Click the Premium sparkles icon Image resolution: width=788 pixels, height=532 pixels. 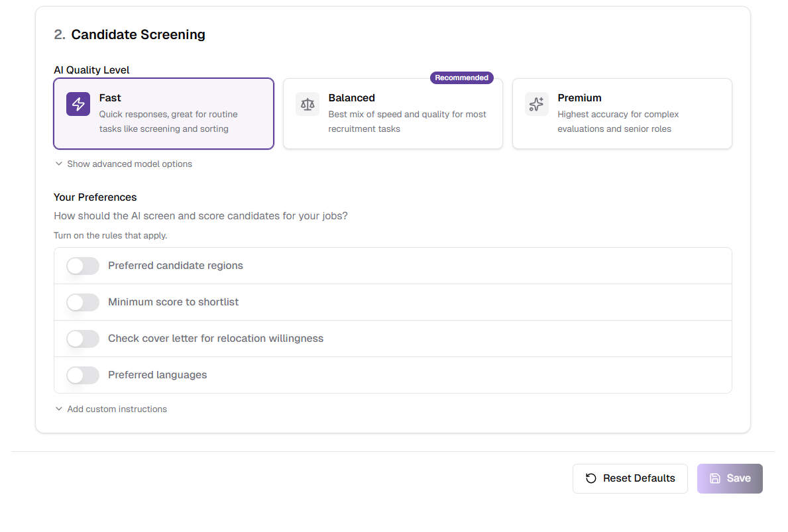click(536, 104)
